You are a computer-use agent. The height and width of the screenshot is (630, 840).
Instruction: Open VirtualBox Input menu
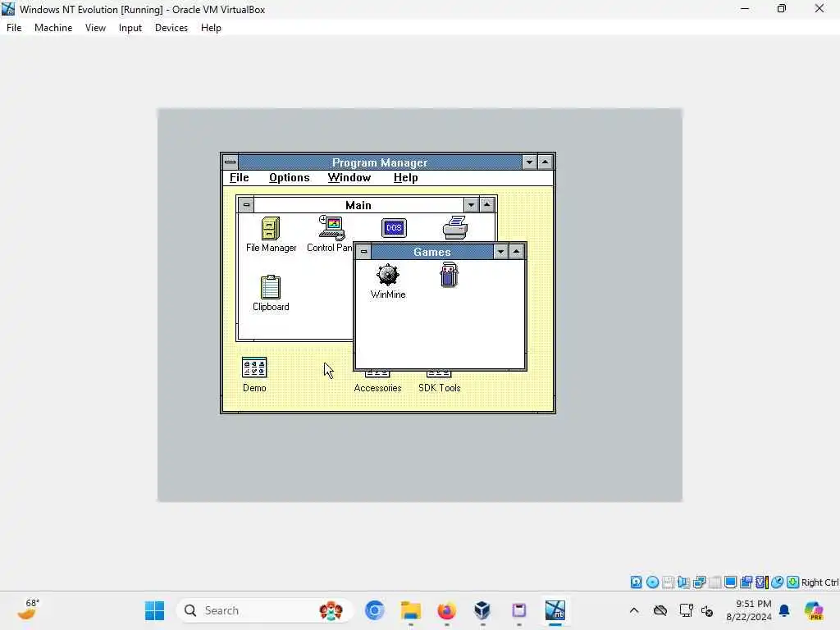click(130, 28)
